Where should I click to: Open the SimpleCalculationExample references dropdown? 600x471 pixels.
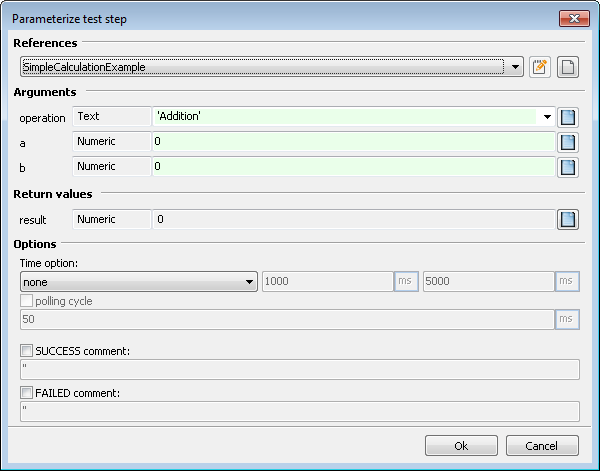pyautogui.click(x=272, y=67)
